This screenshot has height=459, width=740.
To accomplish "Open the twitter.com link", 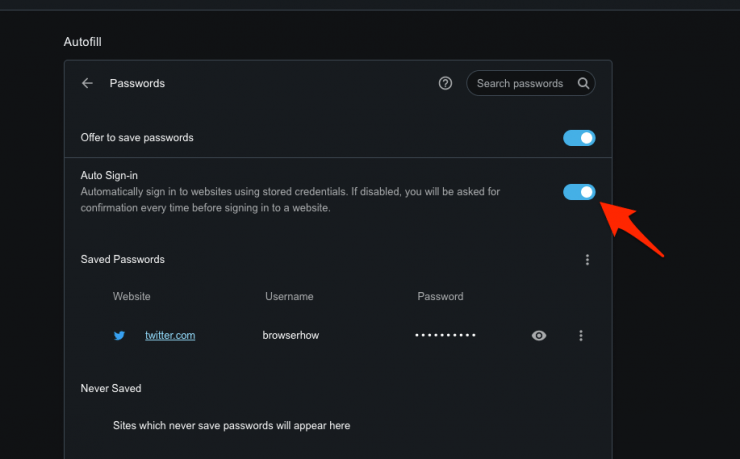I will tap(170, 335).
